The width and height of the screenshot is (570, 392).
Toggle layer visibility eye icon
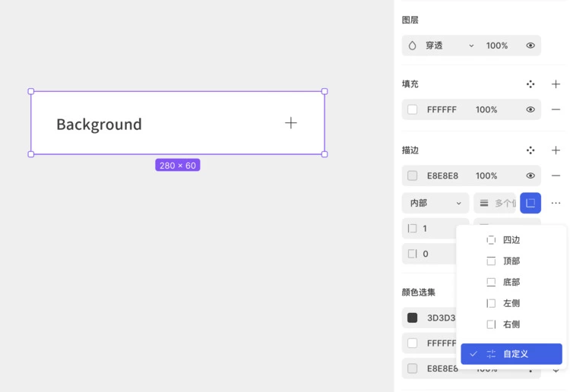(x=530, y=46)
